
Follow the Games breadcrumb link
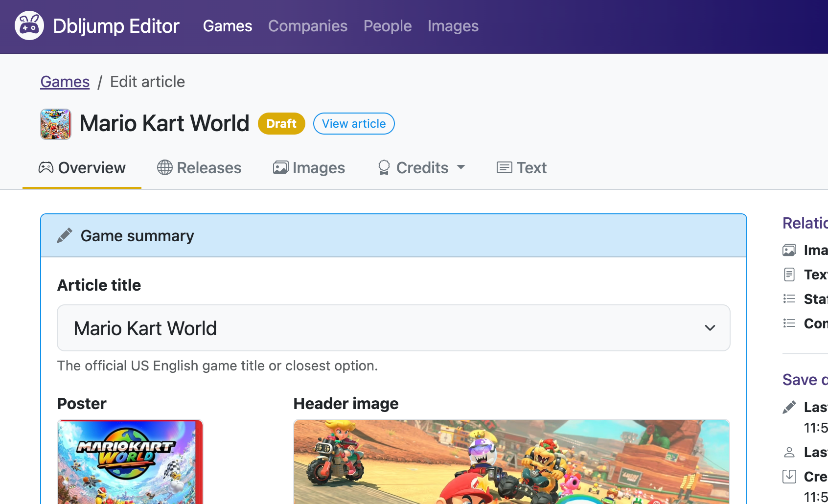point(65,82)
